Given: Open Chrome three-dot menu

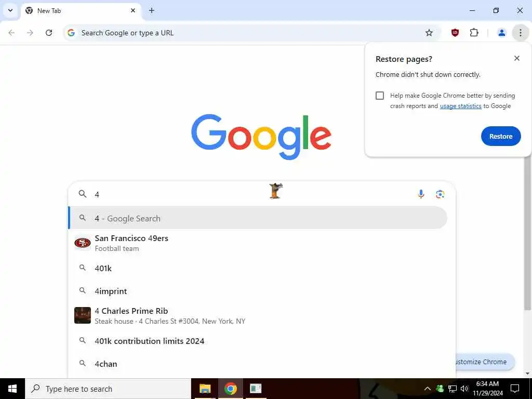Looking at the screenshot, I should pos(521,33).
